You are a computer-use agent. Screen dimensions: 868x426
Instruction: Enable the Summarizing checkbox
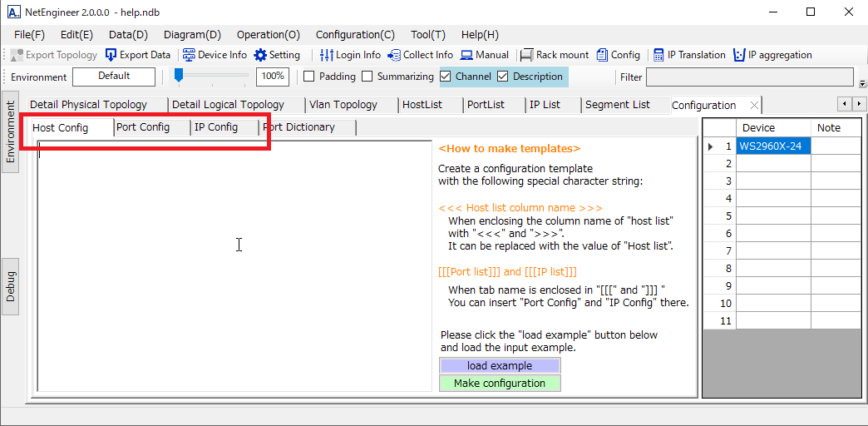367,77
